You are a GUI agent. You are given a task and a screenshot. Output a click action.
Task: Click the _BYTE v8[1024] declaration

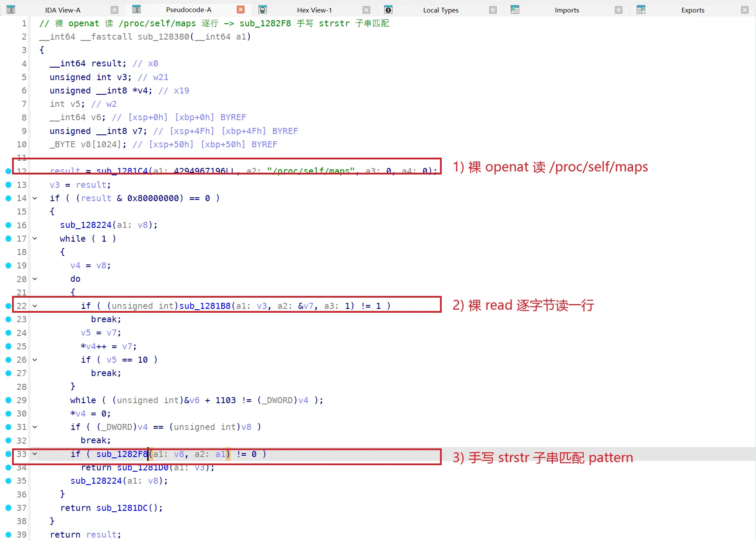[88, 144]
